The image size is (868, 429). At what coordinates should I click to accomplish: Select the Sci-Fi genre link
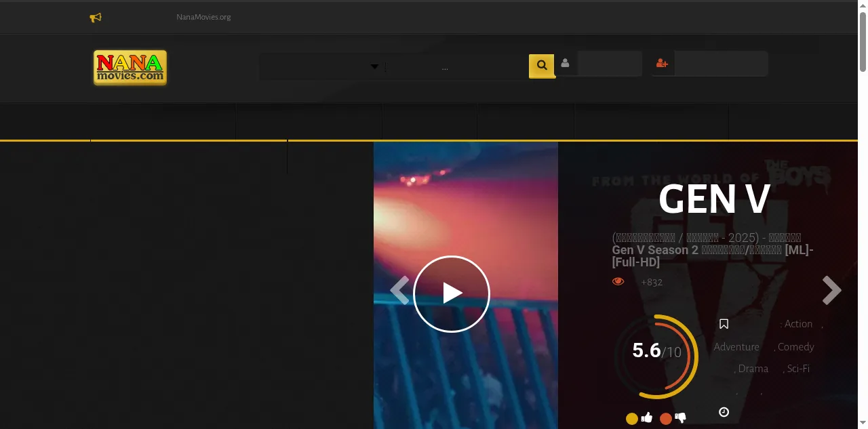pos(799,369)
